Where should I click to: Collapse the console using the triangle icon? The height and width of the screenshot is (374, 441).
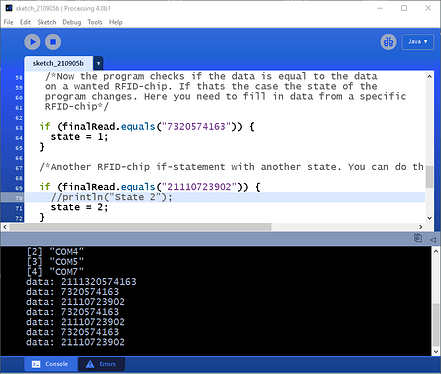[433, 239]
